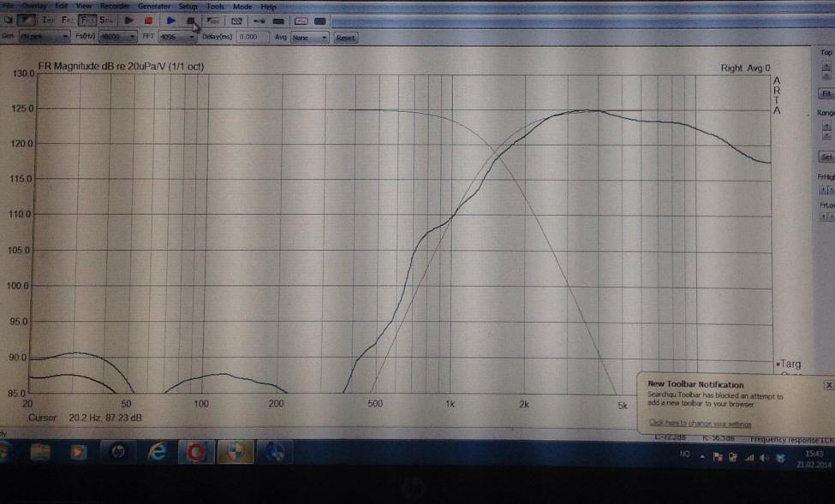Click the 'Right Avg:0' label on chart
Image resolution: width=835 pixels, height=504 pixels.
(x=745, y=68)
